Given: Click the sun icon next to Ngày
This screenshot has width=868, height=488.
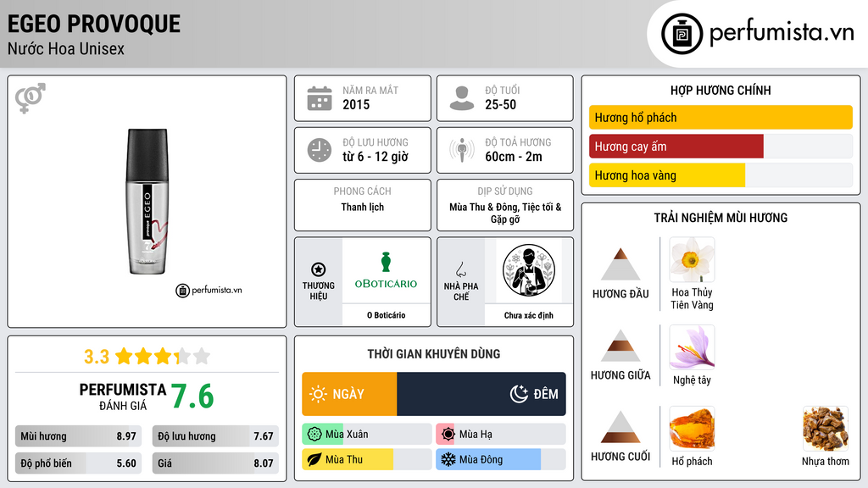Looking at the screenshot, I should tap(319, 394).
